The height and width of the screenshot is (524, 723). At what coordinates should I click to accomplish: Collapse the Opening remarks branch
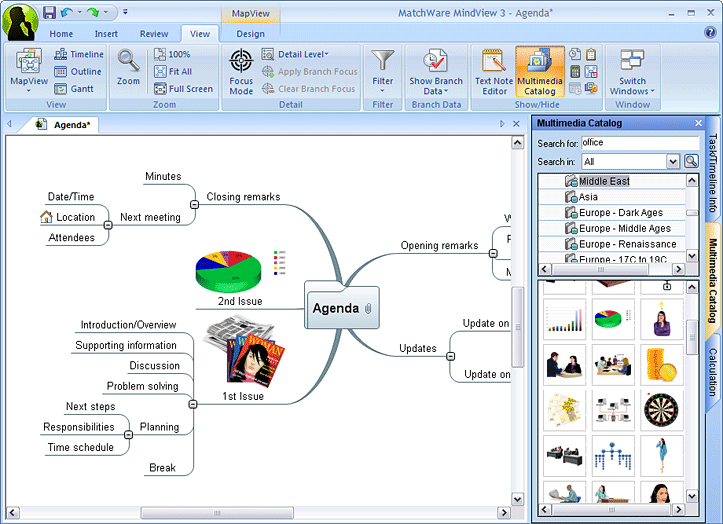pyautogui.click(x=493, y=253)
